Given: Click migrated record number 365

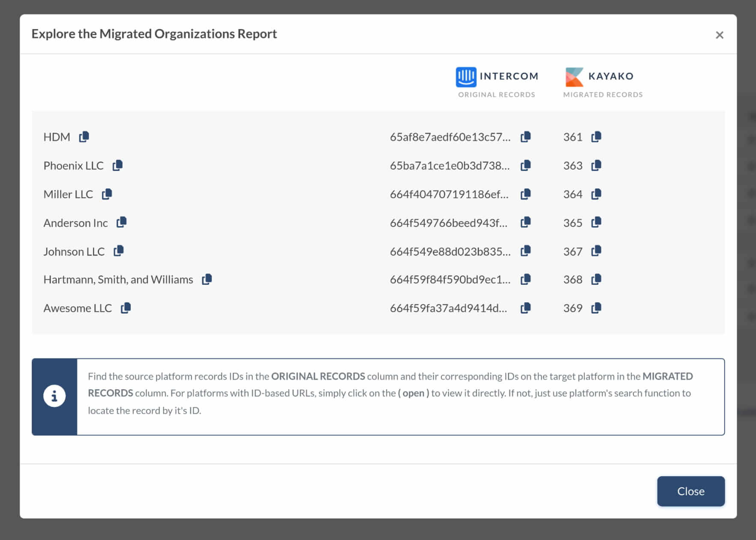Looking at the screenshot, I should click(x=573, y=223).
